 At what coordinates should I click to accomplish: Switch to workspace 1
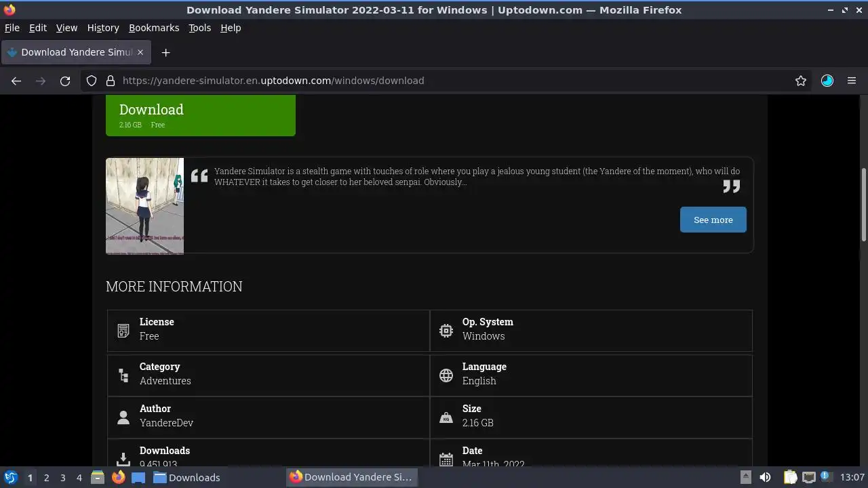[30, 478]
